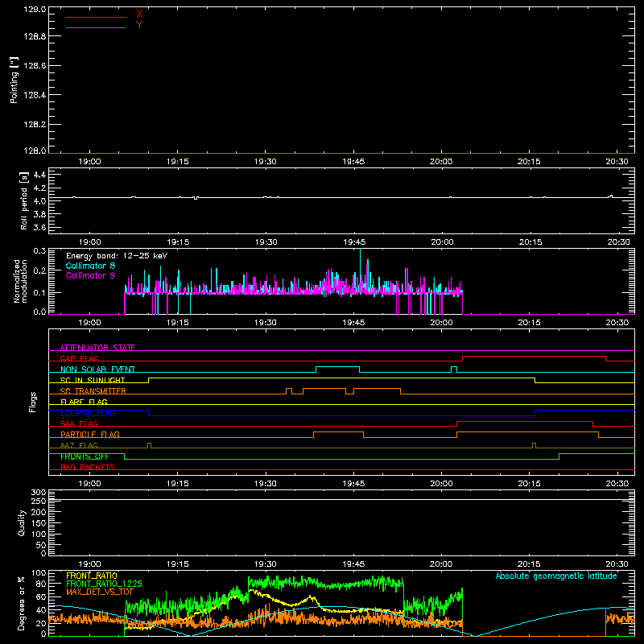Click the cyan 'Collimator 8' legend label

click(90, 266)
